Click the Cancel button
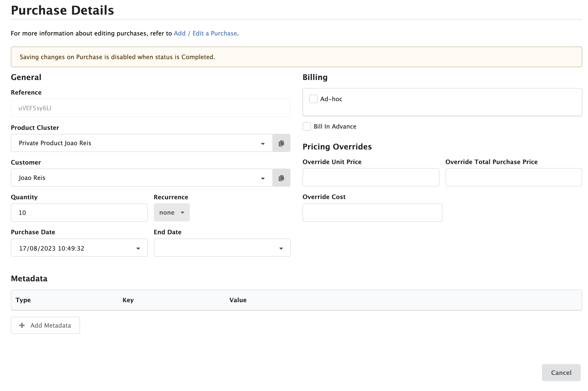588x391 pixels. [x=561, y=373]
